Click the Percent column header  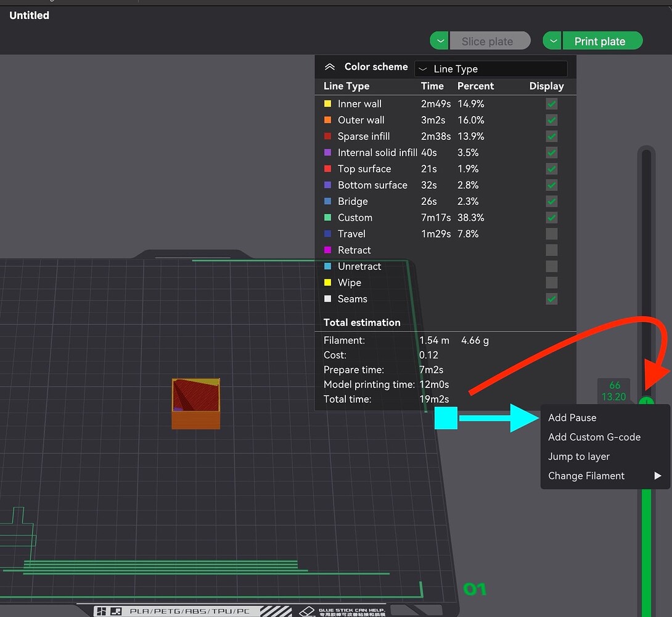pyautogui.click(x=475, y=86)
